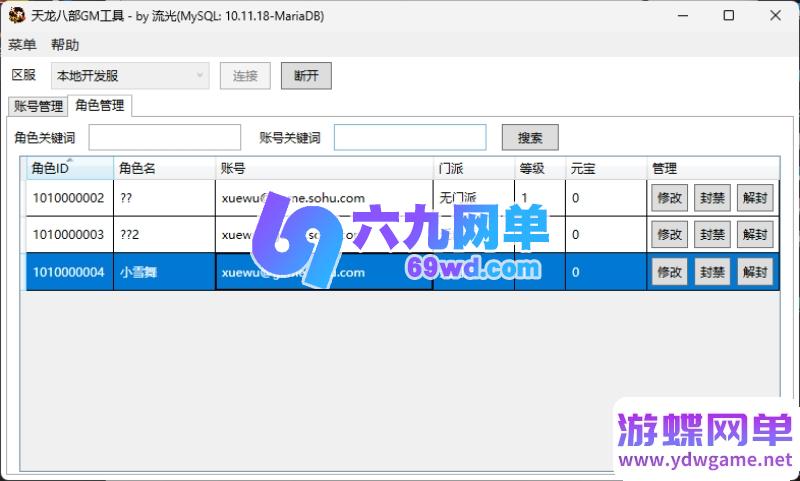This screenshot has width=800, height=481.
Task: Click the application icon in title bar
Action: [x=17, y=15]
